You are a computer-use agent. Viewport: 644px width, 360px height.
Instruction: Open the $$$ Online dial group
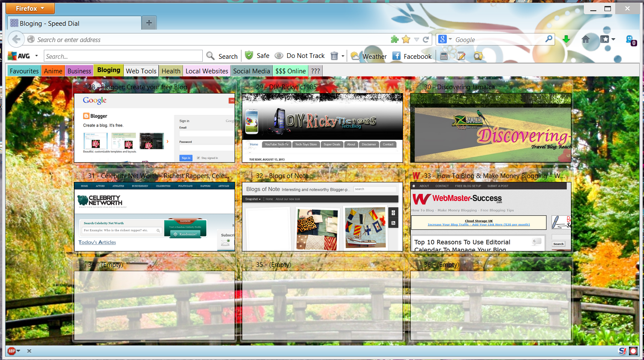[291, 71]
